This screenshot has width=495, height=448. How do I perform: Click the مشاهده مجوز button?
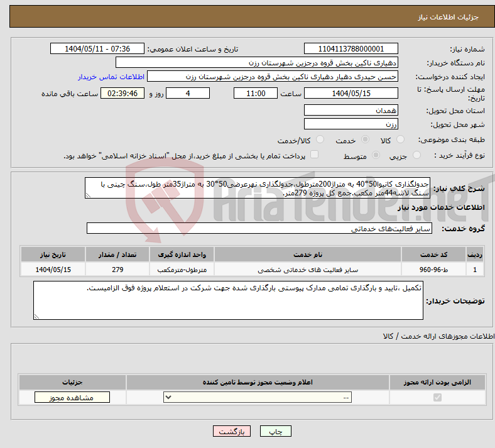tap(72, 397)
